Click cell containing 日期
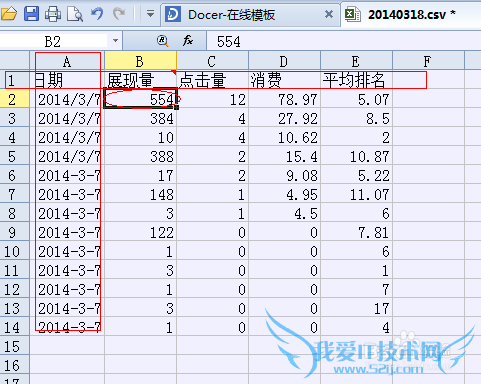The height and width of the screenshot is (384, 481). [67, 80]
